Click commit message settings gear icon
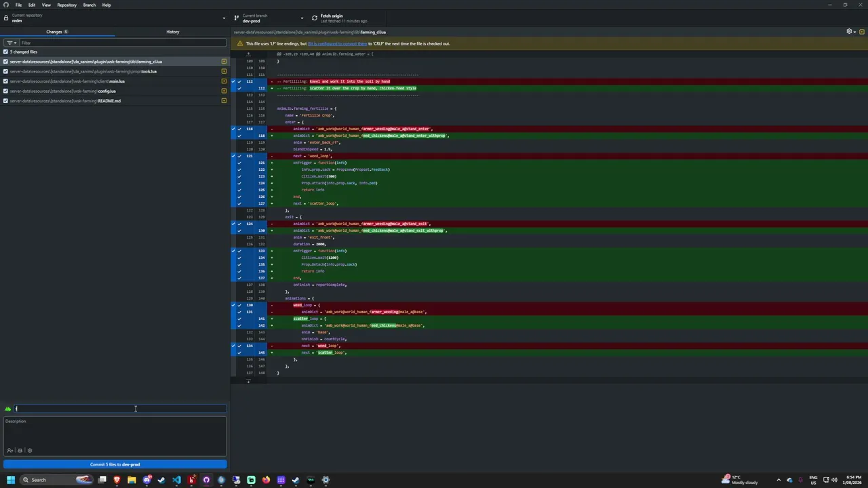 [x=29, y=451]
